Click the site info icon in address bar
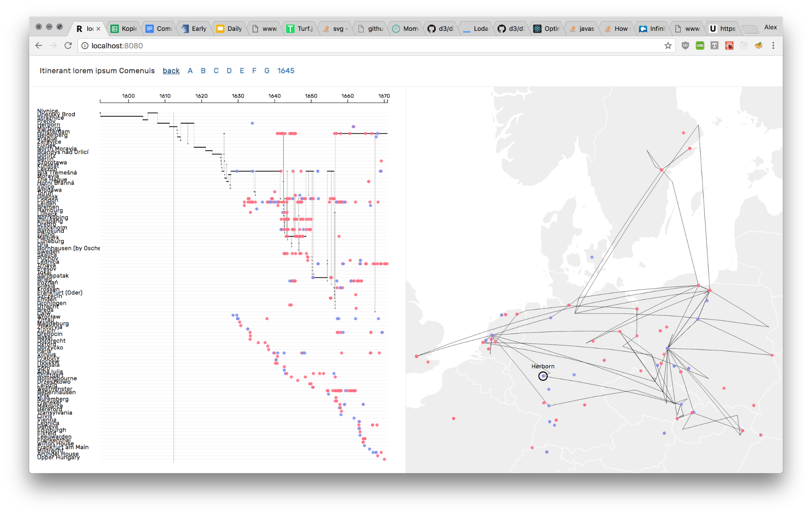The height and width of the screenshot is (515, 812). [85, 45]
